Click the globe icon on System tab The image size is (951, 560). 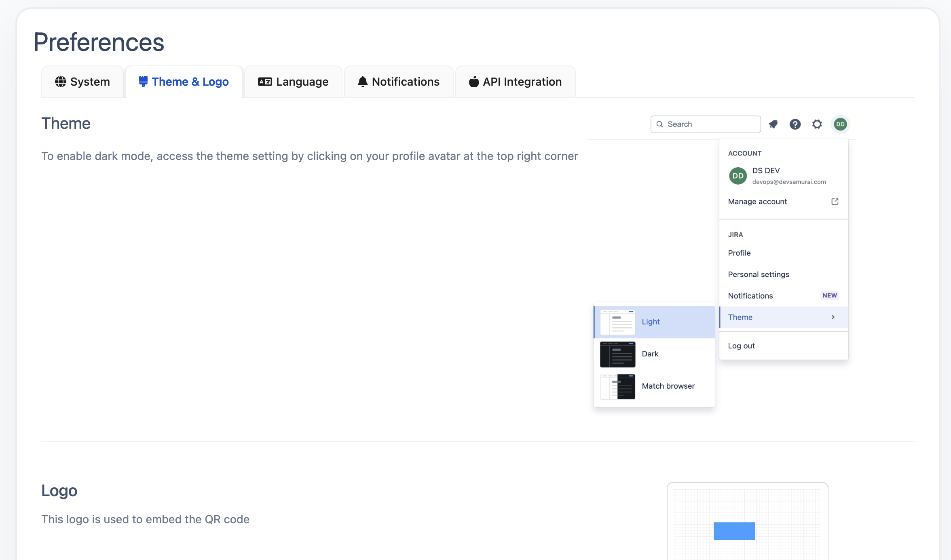(x=61, y=82)
